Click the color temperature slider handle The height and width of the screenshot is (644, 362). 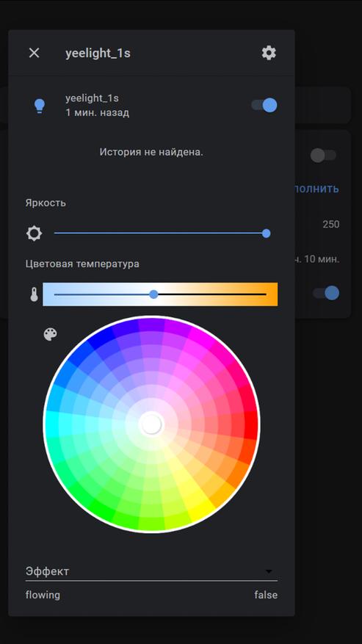pos(153,294)
